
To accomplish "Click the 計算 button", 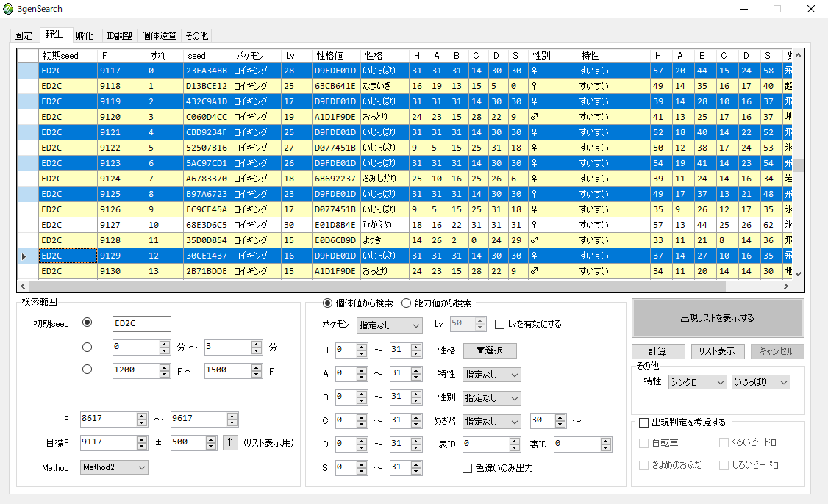I will (658, 351).
